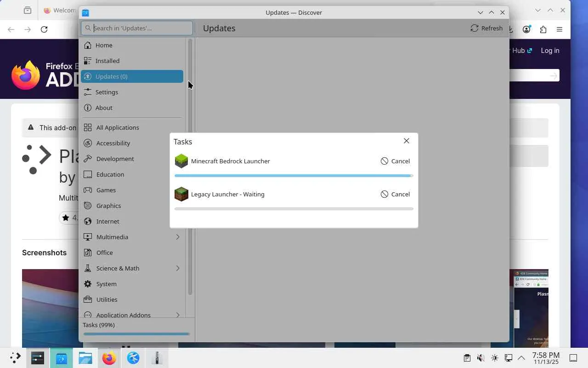
Task: Click the Discover icon on the taskbar
Action: pos(62,358)
